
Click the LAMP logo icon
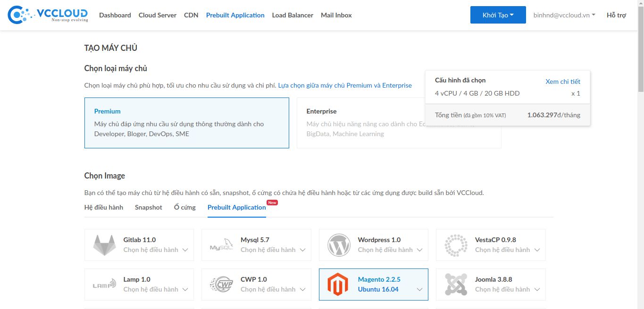coord(104,285)
